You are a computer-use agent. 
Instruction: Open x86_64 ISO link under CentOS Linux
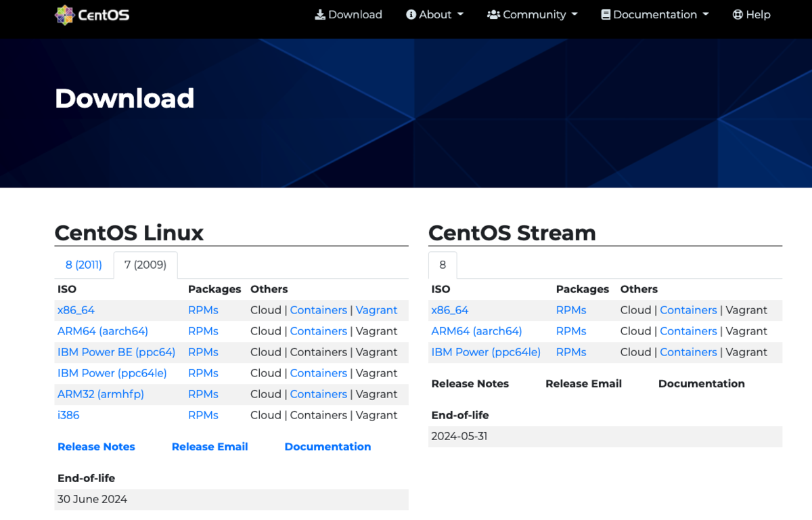click(x=76, y=310)
